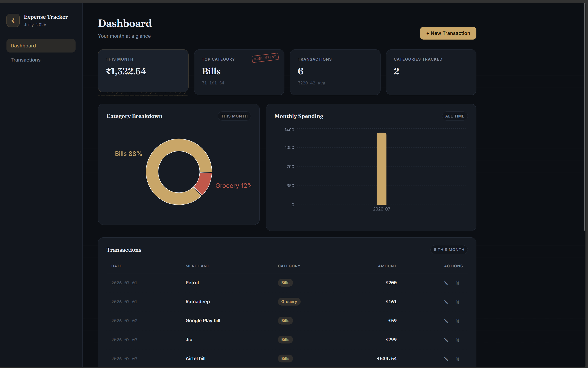Click the Bills 88% chart label

point(128,154)
